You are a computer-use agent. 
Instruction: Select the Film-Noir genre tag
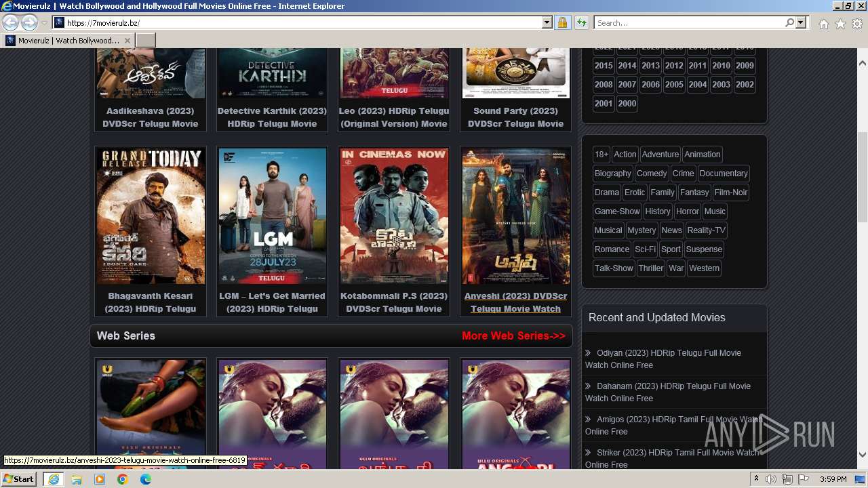731,192
